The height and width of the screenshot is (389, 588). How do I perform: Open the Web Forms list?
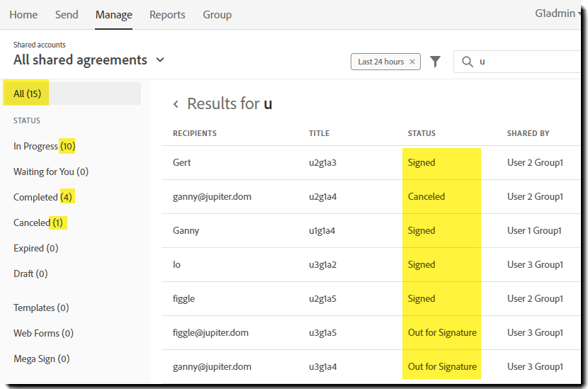43,333
